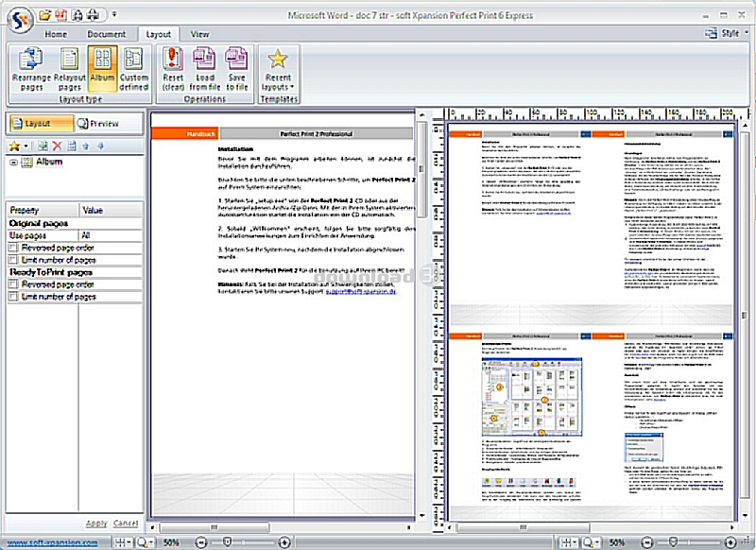
Task: Choose the Rearrange pages layout type
Action: [31, 68]
